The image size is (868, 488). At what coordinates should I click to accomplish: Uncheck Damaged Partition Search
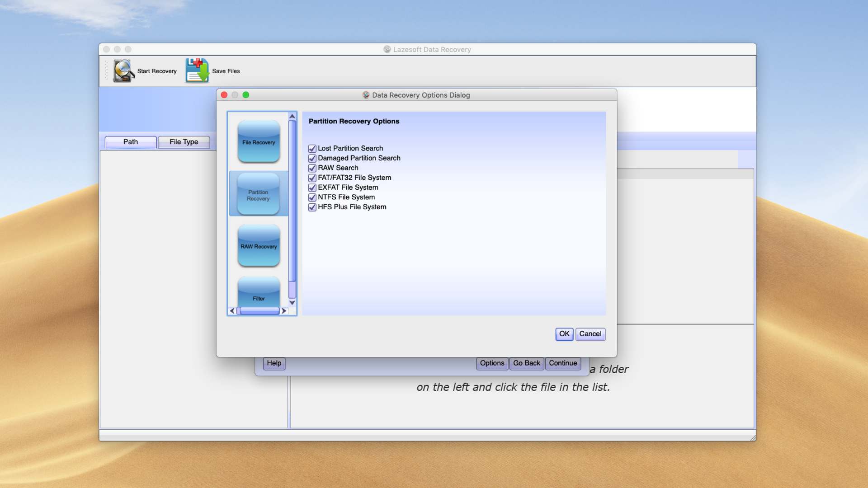(x=312, y=158)
